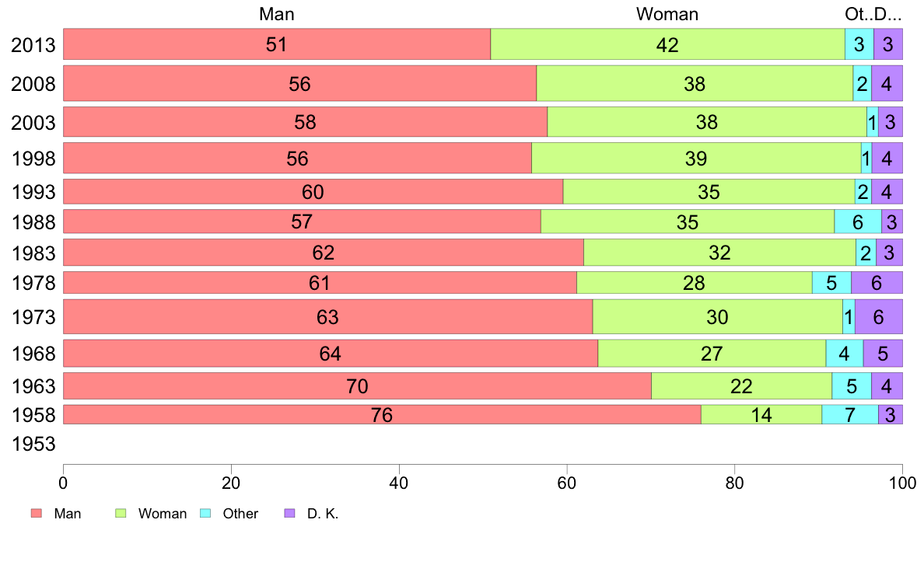The height and width of the screenshot is (572, 924).
Task: Click the 2003 Man segment showing 58
Action: coord(305,122)
